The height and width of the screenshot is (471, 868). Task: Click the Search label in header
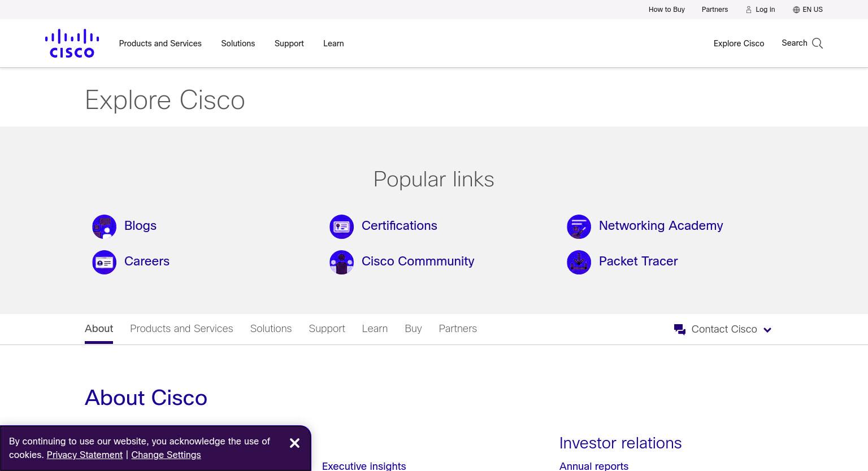(x=794, y=43)
